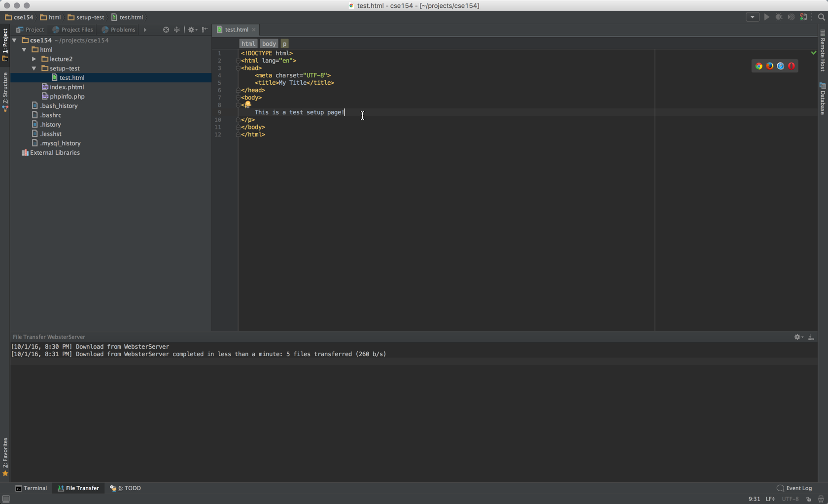Screen dimensions: 828x504
Task: Fold the head tag on line 3
Action: [x=238, y=68]
